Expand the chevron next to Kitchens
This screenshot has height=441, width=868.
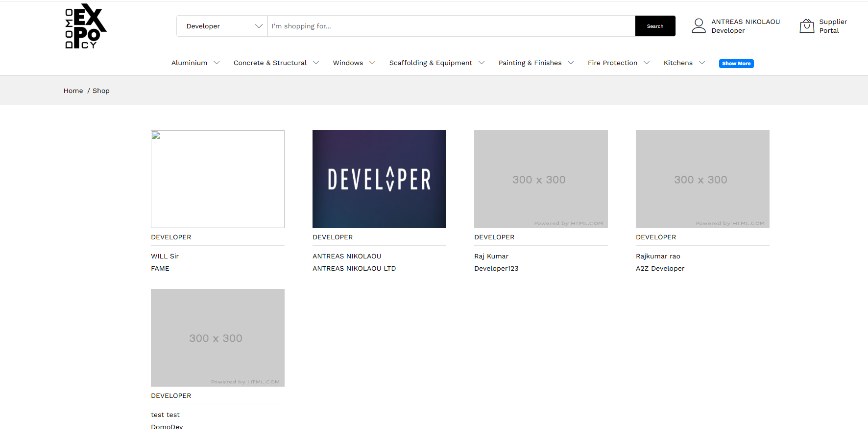[702, 63]
